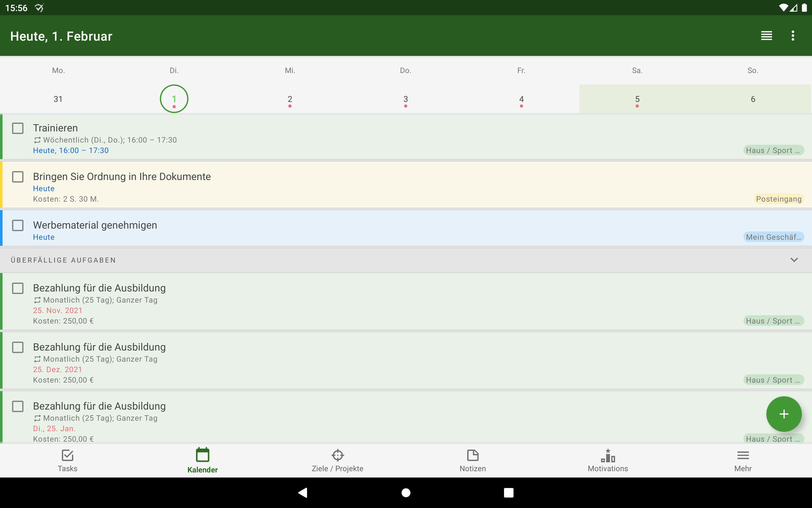Tap Haus / Sport tag on 25. Dez. task

click(x=774, y=380)
